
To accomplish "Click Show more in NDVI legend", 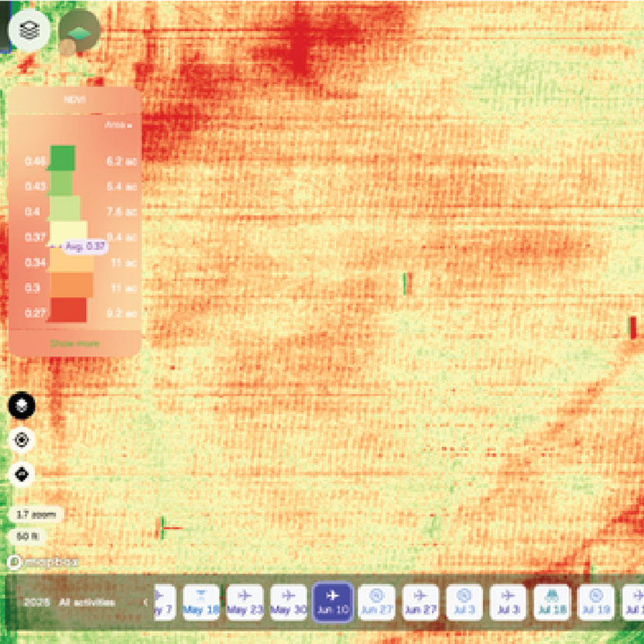I will click(x=74, y=343).
